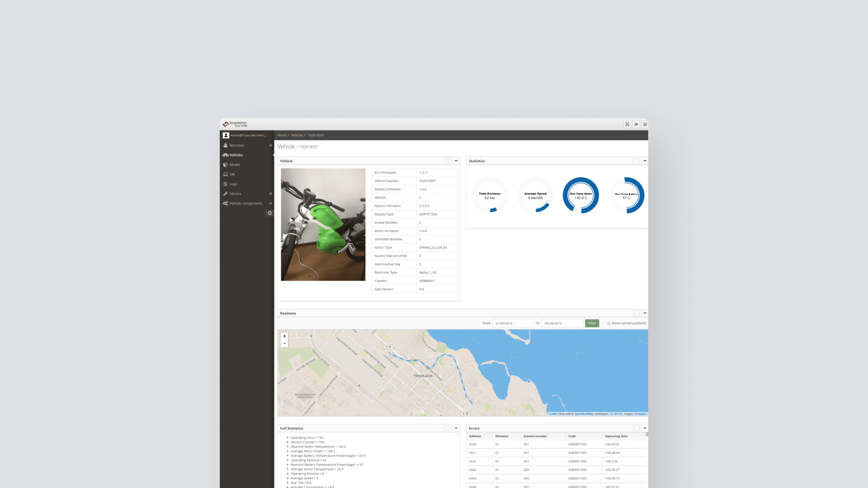Toggle full screen mode icon

627,124
